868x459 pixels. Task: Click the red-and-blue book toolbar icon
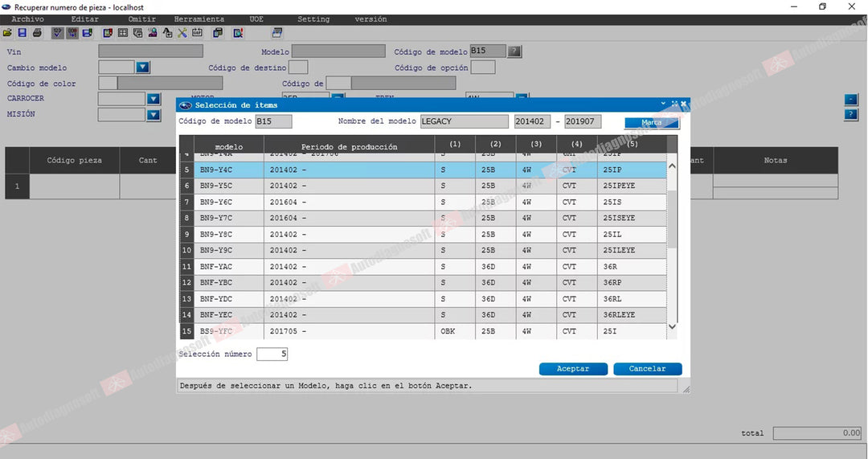pos(108,33)
